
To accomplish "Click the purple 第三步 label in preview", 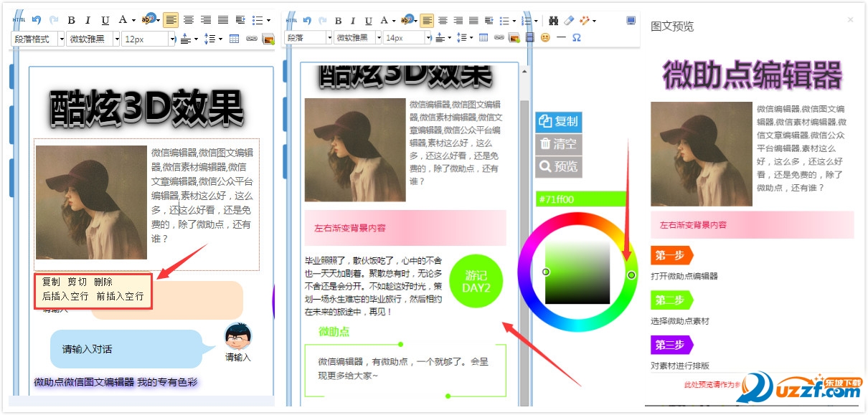I will tap(671, 345).
